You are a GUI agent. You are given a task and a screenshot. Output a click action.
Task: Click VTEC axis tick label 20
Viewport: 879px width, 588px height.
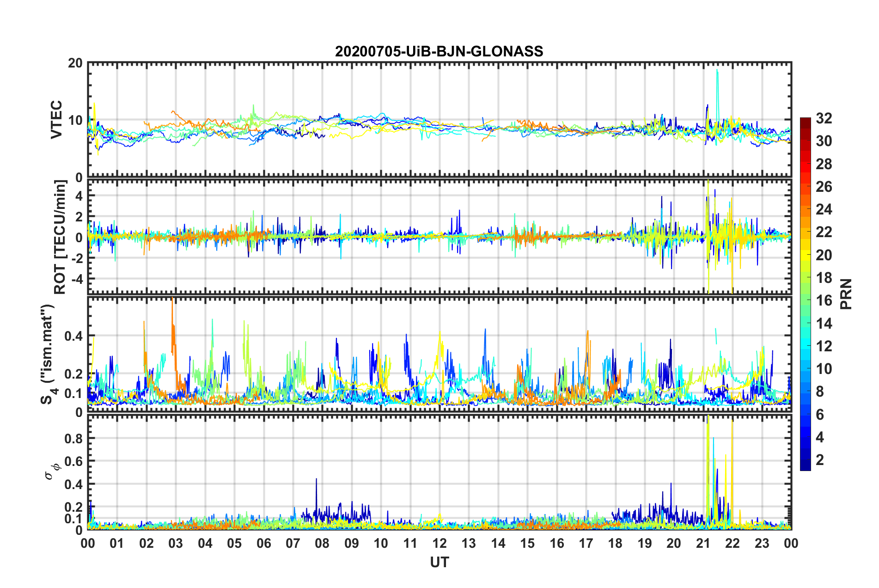75,63
